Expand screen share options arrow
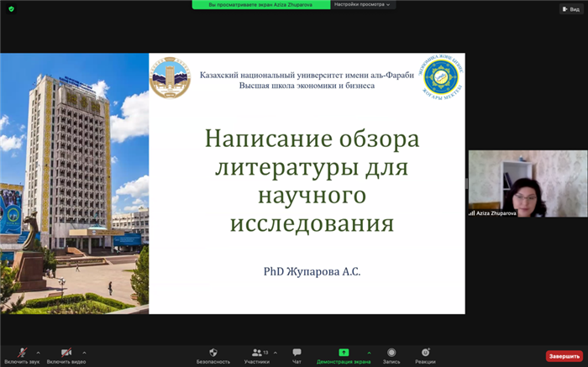The height and width of the screenshot is (367, 588). click(368, 353)
